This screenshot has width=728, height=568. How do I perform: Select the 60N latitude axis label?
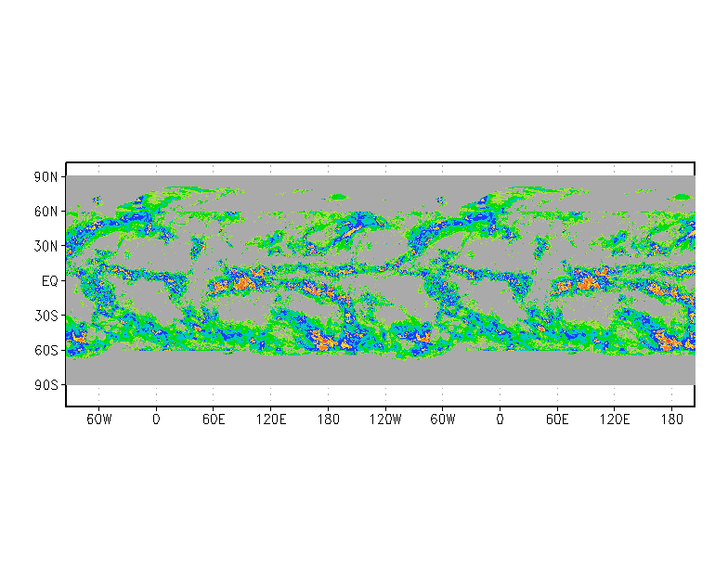point(48,212)
